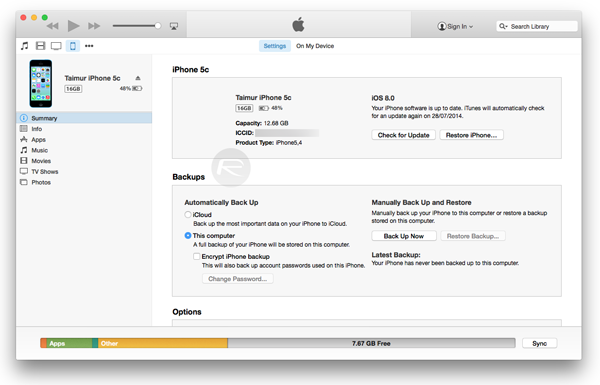This screenshot has width=600, height=385.
Task: Open the AirPlay output icon
Action: 174,26
